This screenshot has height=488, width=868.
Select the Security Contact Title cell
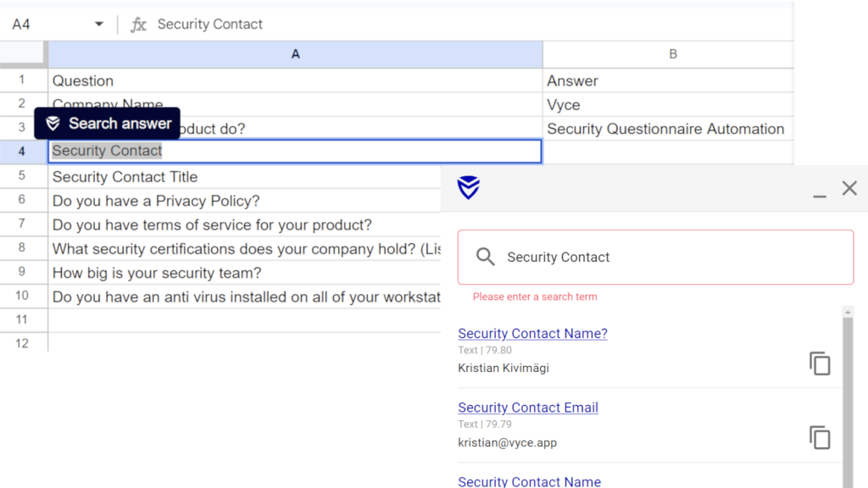244,176
